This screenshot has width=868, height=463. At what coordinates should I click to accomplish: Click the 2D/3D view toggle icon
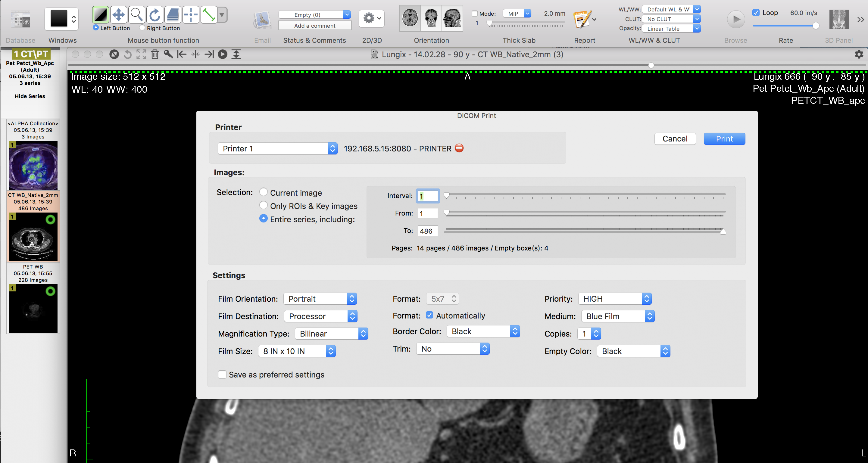pos(372,18)
